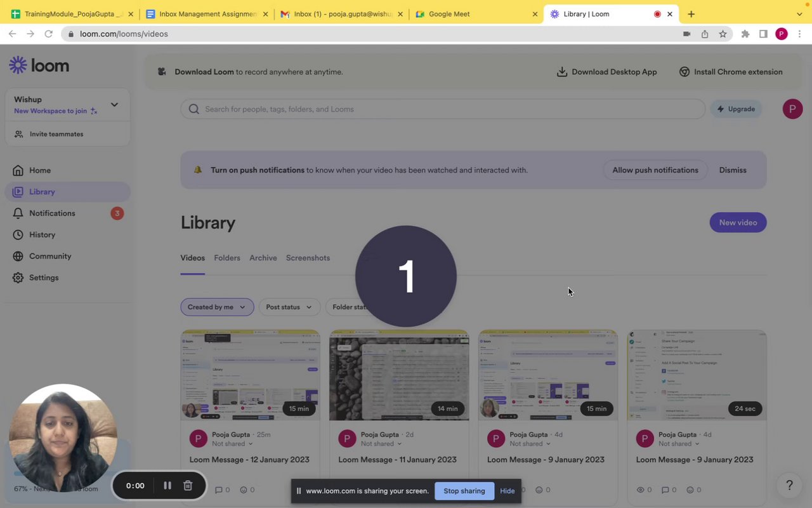Switch to Inbox Management Assignment tab
The height and width of the screenshot is (508, 812).
pyautogui.click(x=206, y=14)
